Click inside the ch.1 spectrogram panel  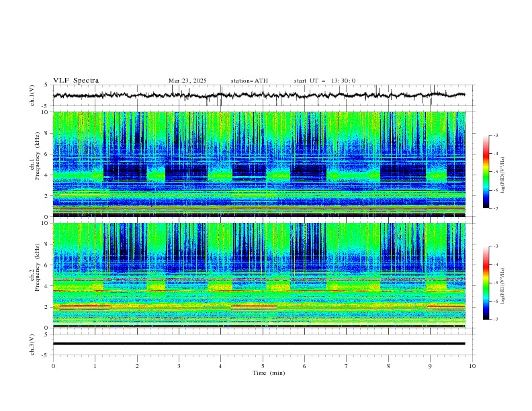tap(259, 164)
